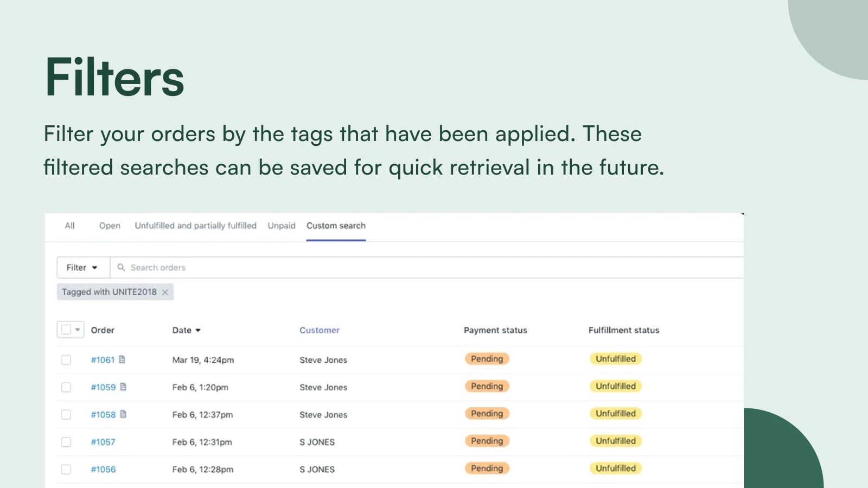Click the magnifier icon in the search bar
Viewport: 868px width, 488px height.
click(x=121, y=267)
